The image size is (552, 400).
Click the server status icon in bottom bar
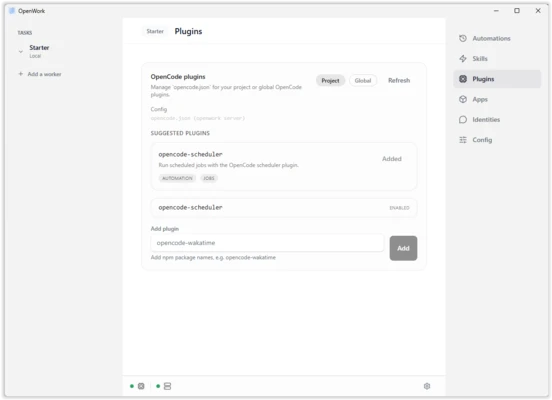coord(168,386)
